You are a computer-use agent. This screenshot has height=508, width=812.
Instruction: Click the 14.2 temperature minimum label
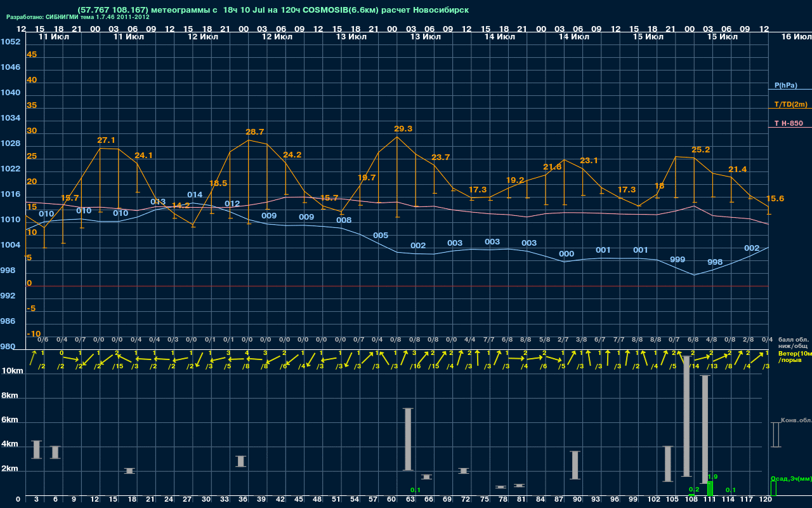181,206
